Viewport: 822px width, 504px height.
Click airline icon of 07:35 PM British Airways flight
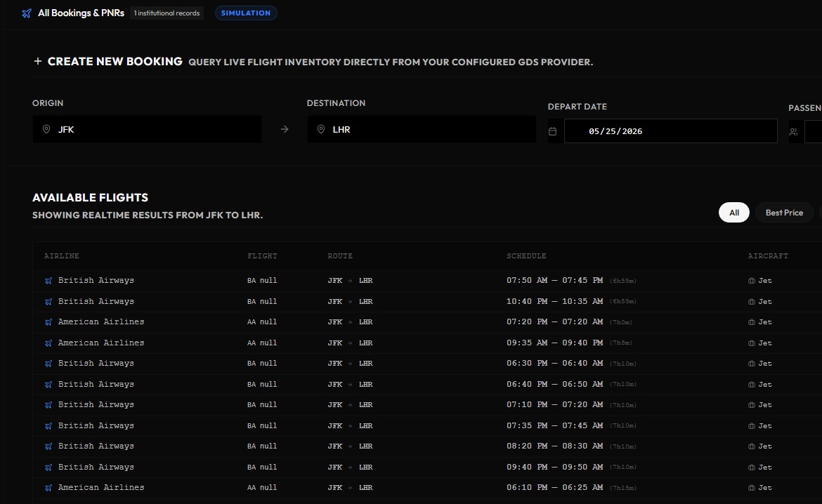(x=48, y=426)
